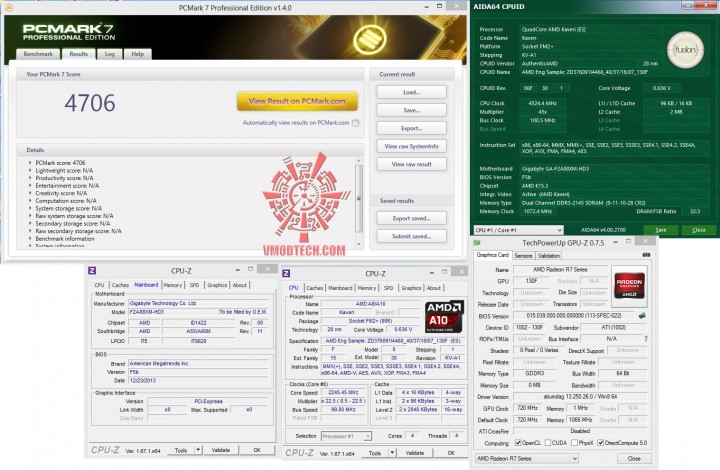Click the Details scrollbar down arrow in PCMark
Screen dimensions: 720x470
tap(359, 245)
